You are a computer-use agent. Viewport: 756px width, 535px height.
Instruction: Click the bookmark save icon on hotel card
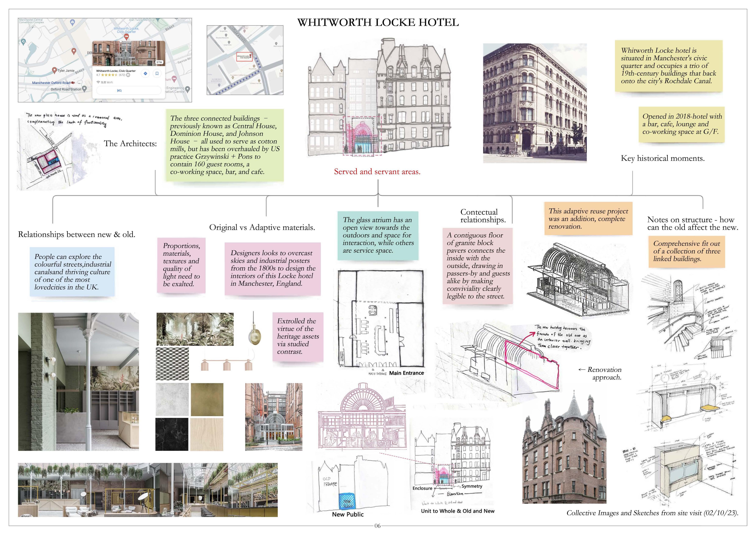[x=157, y=74]
